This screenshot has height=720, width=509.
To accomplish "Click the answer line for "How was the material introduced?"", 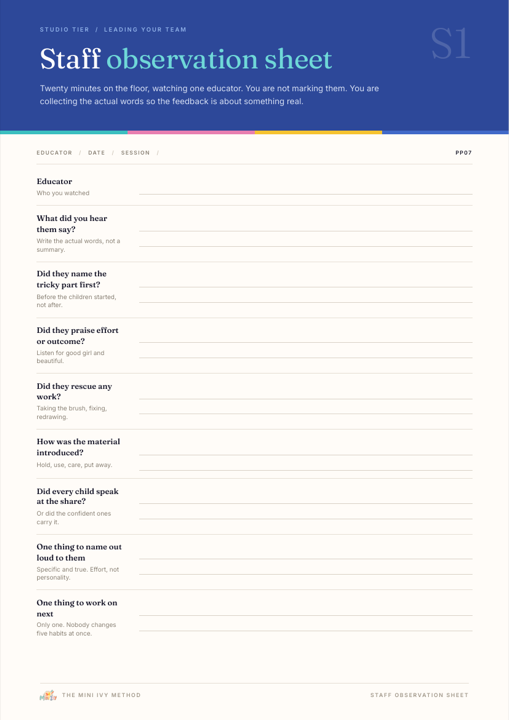I will pyautogui.click(x=305, y=455).
